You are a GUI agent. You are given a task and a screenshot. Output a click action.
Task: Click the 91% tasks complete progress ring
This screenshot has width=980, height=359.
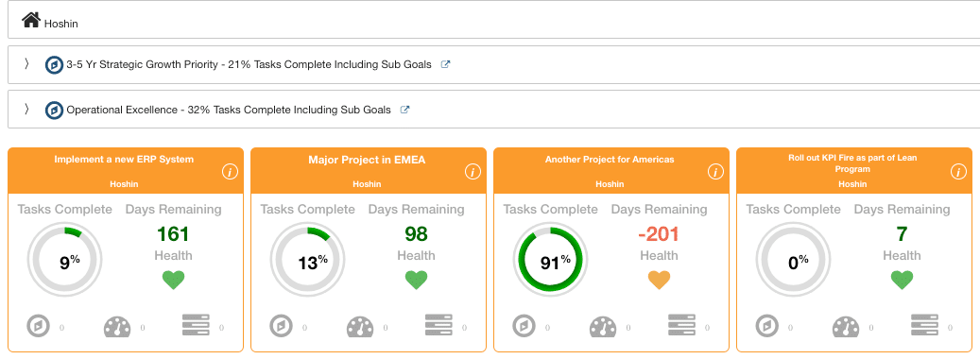pos(550,263)
